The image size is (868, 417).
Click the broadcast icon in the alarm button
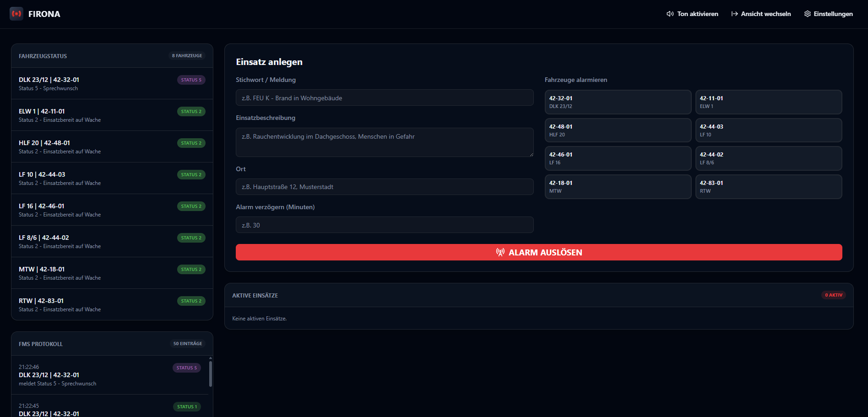tap(500, 252)
